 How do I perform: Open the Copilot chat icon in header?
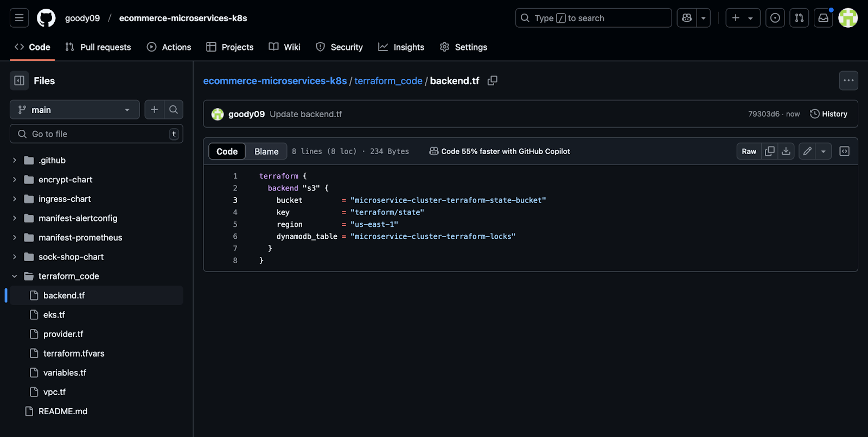point(687,18)
